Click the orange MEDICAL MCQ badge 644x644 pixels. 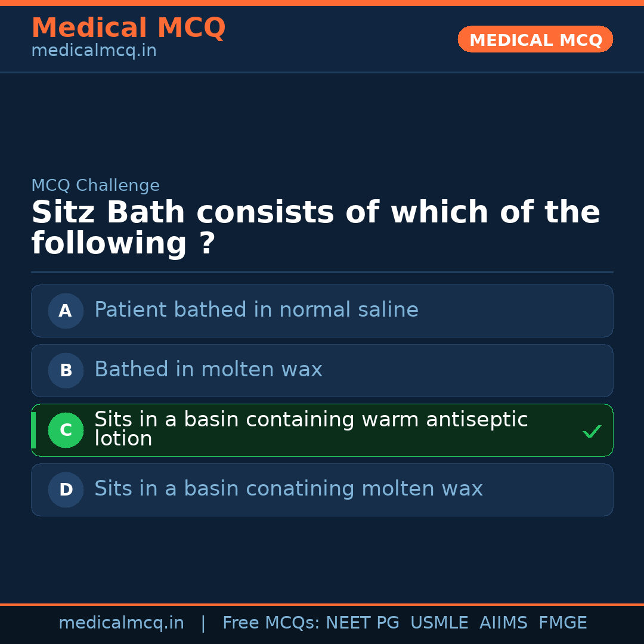[535, 39]
